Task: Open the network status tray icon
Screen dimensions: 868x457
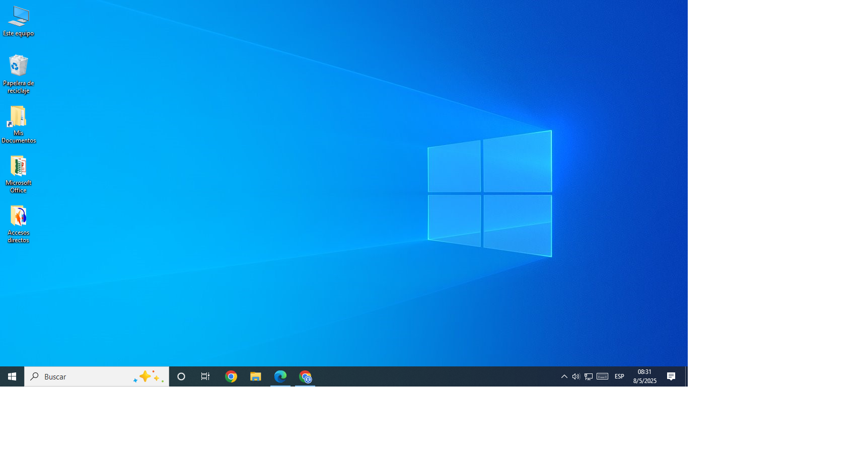Action: coord(588,376)
